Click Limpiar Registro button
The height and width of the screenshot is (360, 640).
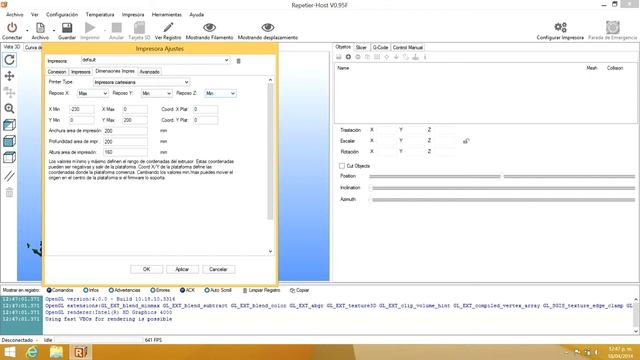(x=261, y=290)
